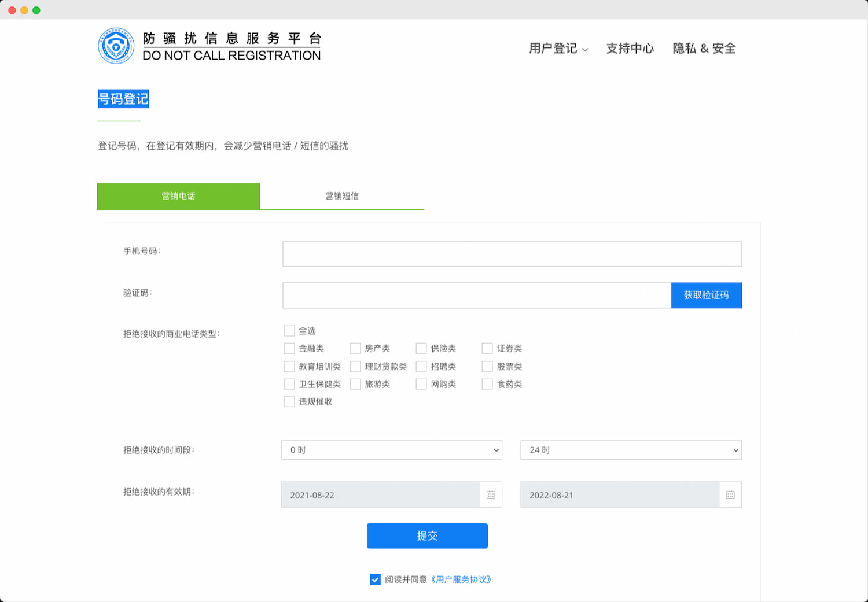The height and width of the screenshot is (602, 868).
Task: Check the 房产类 call category
Action: tap(355, 348)
